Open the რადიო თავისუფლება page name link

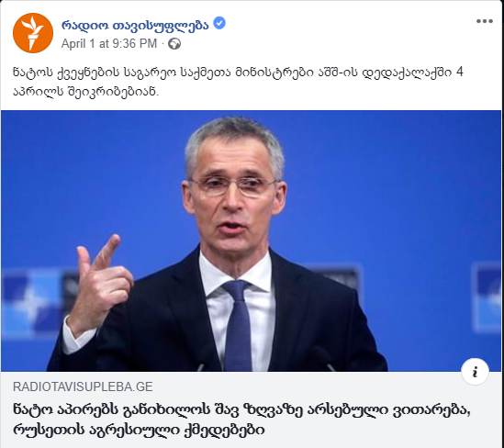tap(135, 24)
